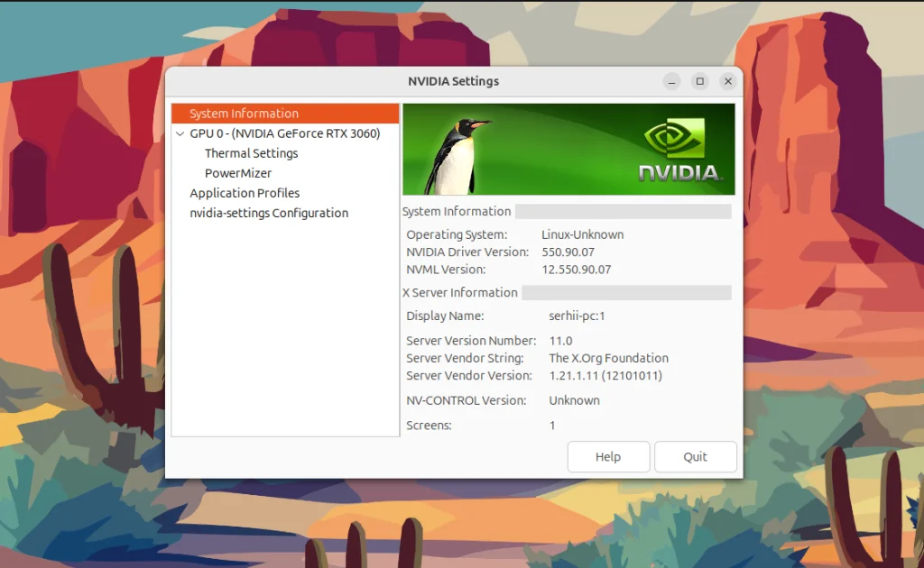Click server version number 11.0
Viewport: 924px width, 568px height.
coord(560,341)
